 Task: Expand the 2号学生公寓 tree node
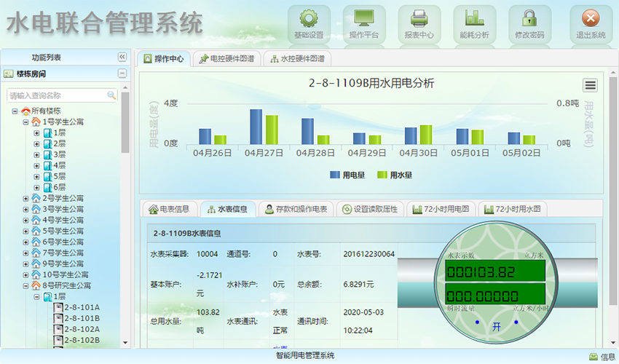pos(26,198)
